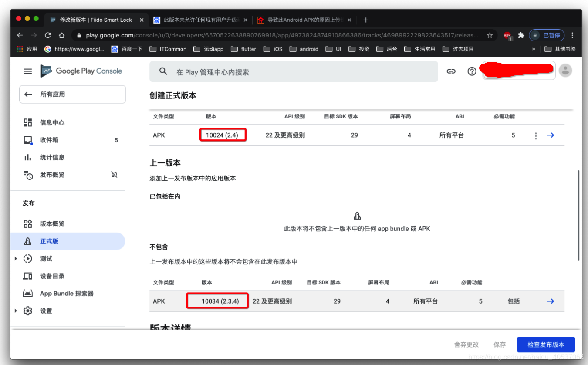Copy link using the link icon
Viewport: 588px width, 365px height.
[x=451, y=71]
